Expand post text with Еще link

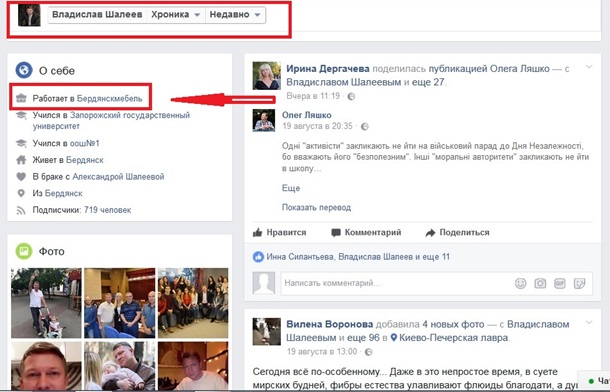tap(291, 188)
